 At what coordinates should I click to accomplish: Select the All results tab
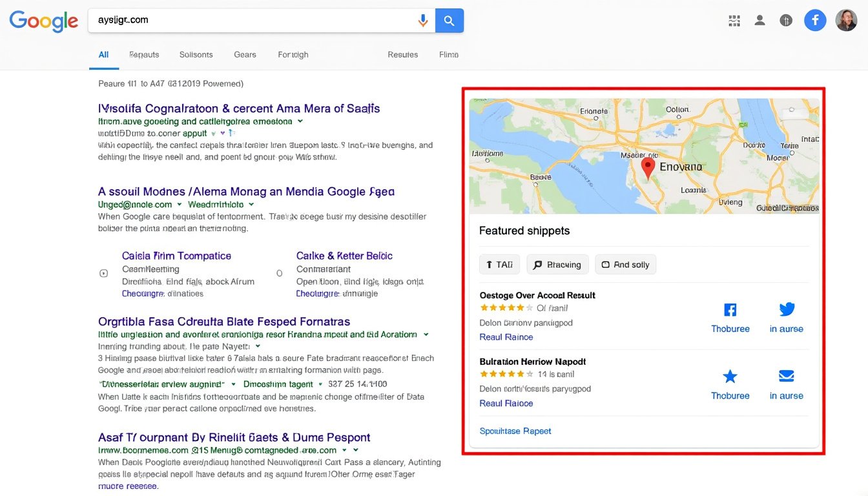(103, 55)
